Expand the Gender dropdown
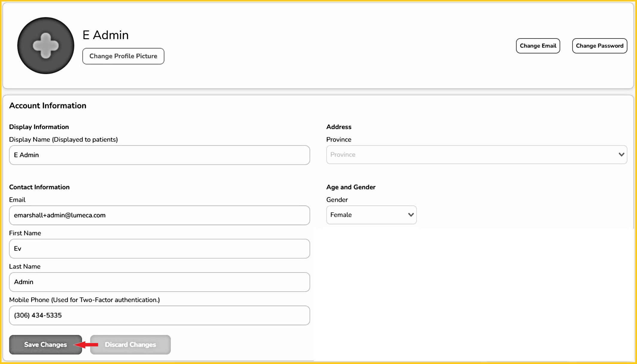Image resolution: width=637 pixels, height=364 pixels. (368, 215)
